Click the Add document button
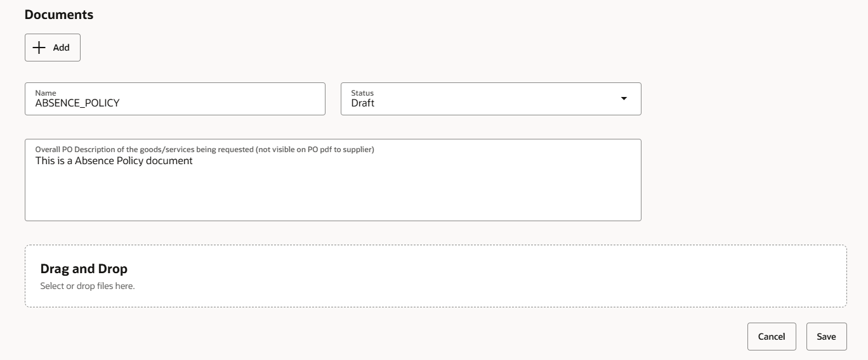This screenshot has width=868, height=360. [x=53, y=48]
